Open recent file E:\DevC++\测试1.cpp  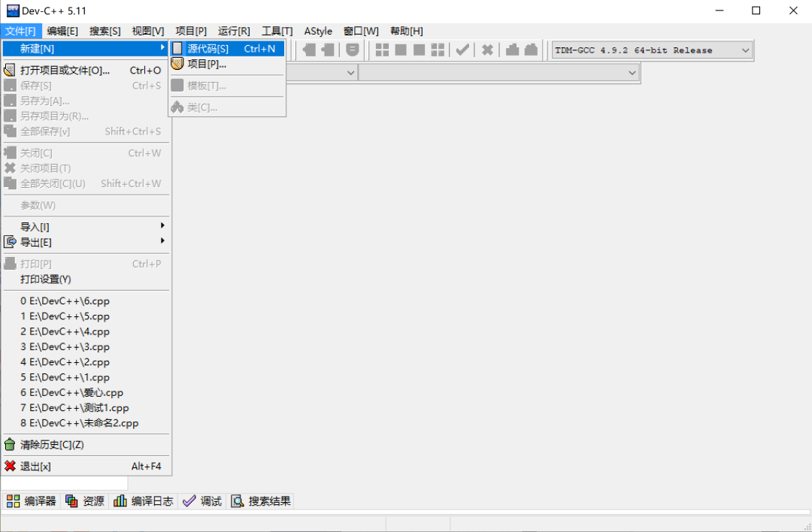point(86,408)
